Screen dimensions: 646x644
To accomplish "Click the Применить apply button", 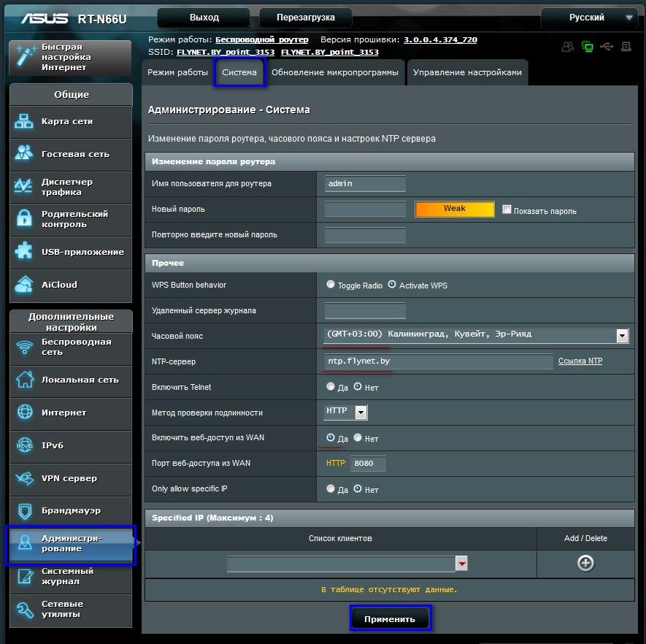I will [389, 618].
